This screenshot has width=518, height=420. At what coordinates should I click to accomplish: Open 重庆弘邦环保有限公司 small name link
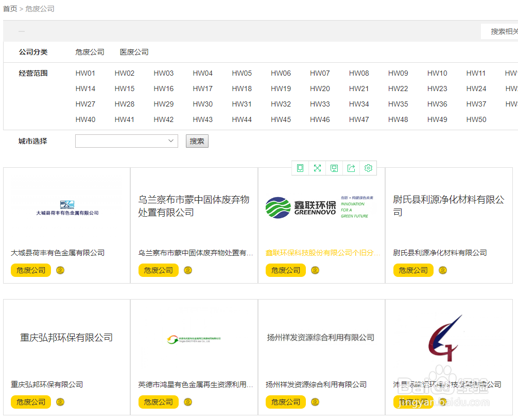[x=47, y=384]
